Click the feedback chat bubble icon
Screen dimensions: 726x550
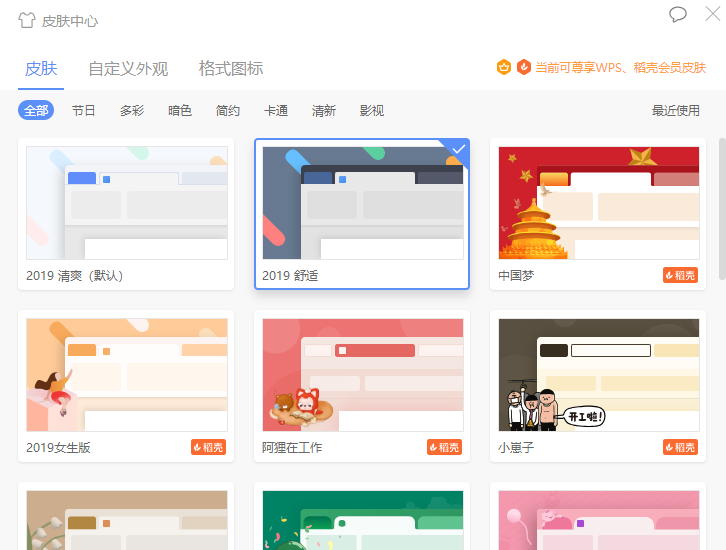[x=678, y=14]
